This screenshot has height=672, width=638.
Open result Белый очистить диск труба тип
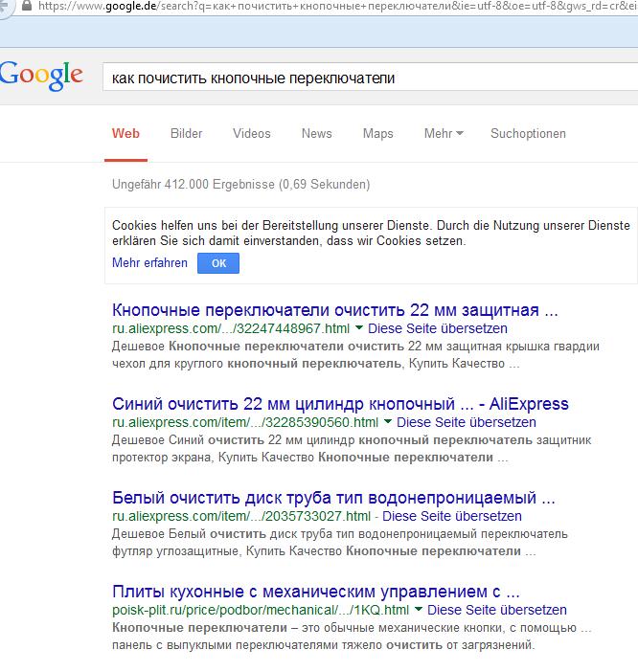[x=333, y=498]
